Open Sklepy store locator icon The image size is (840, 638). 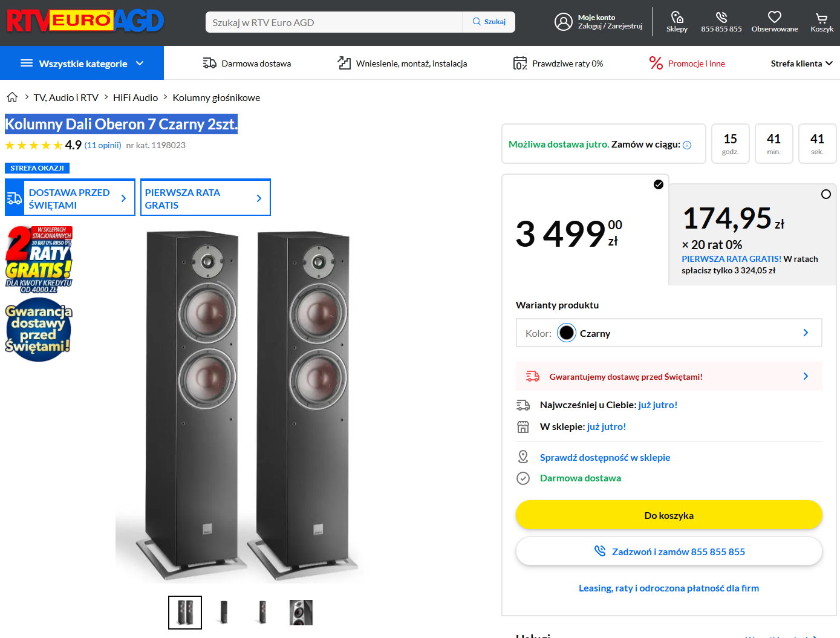pyautogui.click(x=677, y=18)
